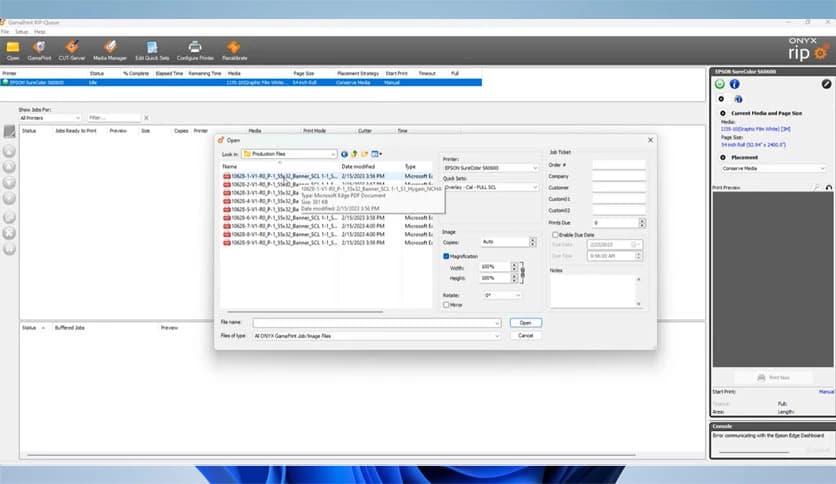Collapse the Placement section

click(723, 157)
